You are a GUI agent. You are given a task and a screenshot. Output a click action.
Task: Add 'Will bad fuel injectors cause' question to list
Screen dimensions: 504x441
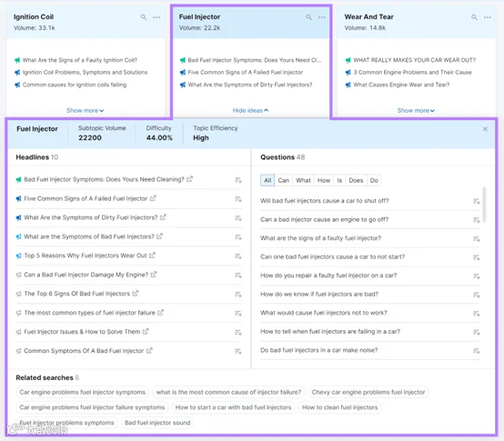point(477,201)
